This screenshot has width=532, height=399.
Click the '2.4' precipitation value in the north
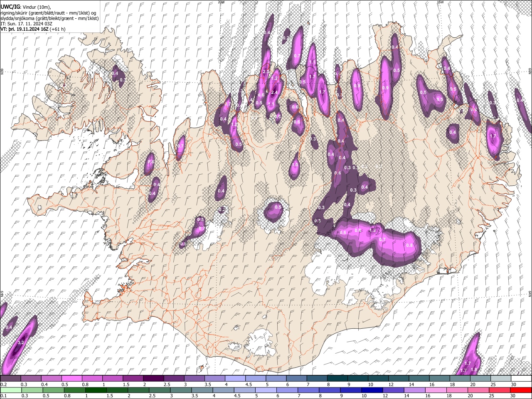274,92
